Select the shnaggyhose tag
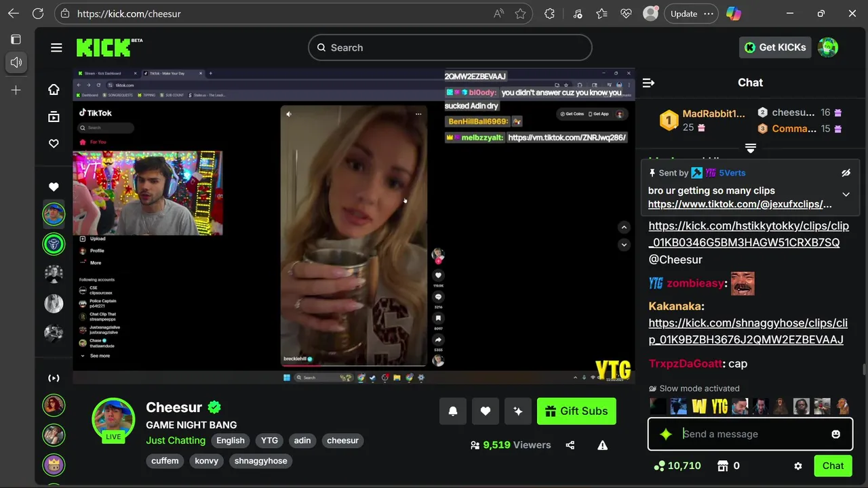 [261, 461]
